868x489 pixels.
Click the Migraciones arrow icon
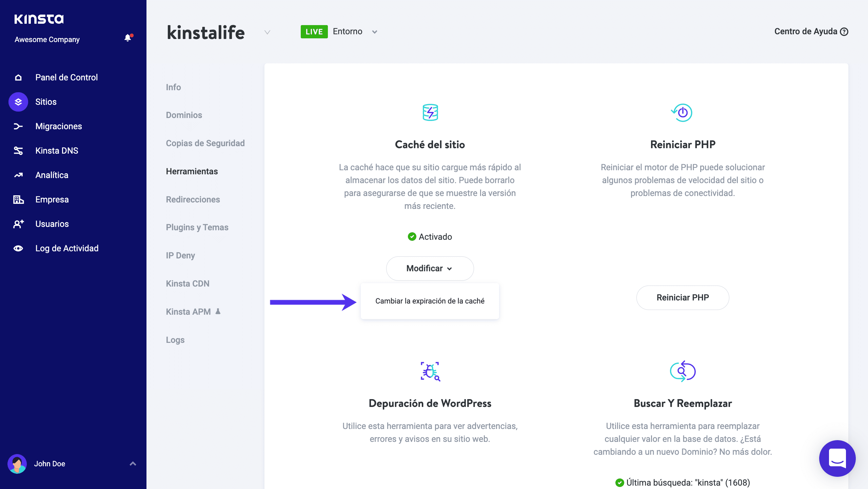pyautogui.click(x=18, y=126)
